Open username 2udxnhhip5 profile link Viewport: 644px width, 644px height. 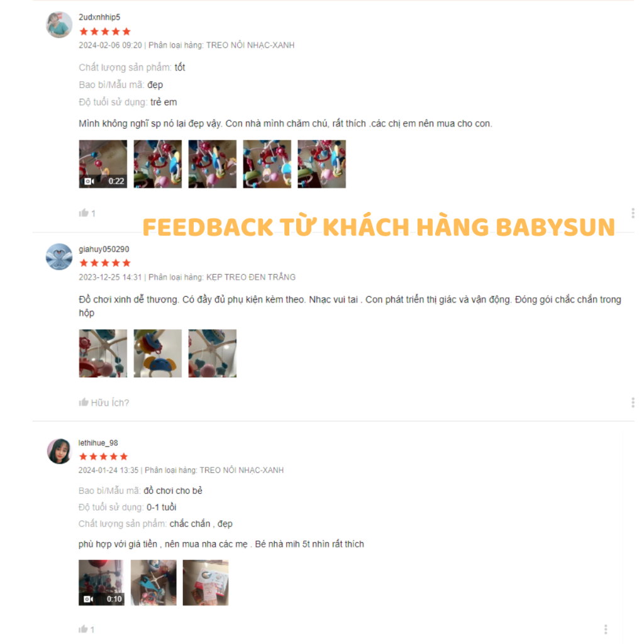point(99,17)
